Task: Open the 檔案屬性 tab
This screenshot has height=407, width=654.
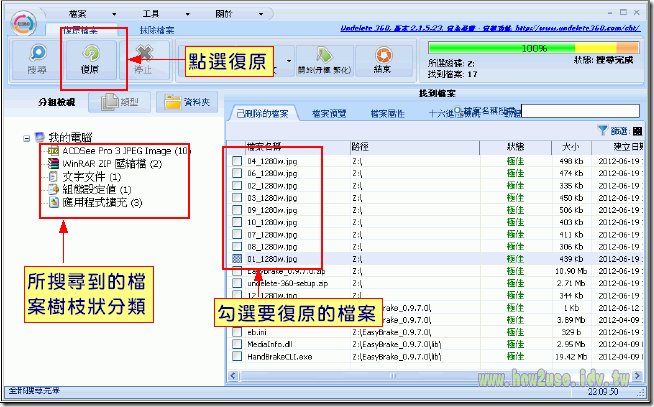Action: tap(387, 113)
